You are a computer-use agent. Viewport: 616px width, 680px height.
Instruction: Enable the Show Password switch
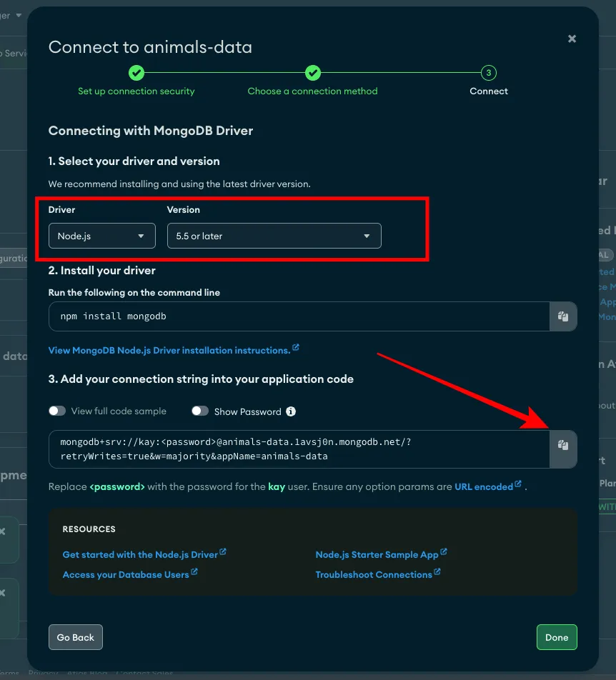[200, 411]
